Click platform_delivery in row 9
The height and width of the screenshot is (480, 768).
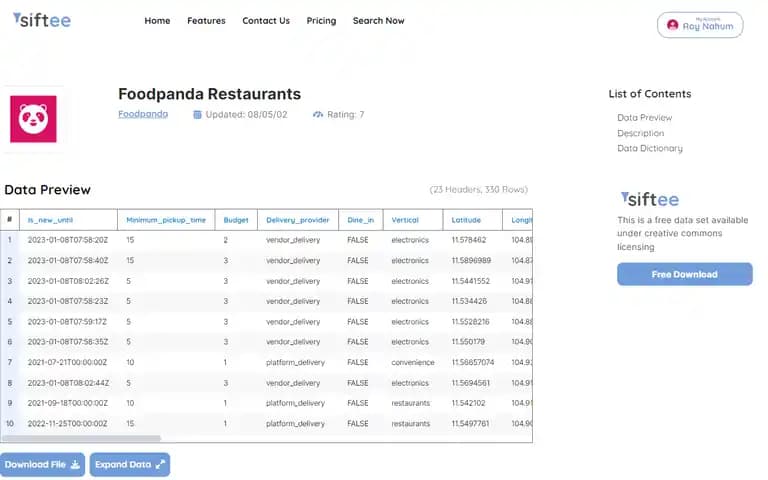tap(295, 403)
